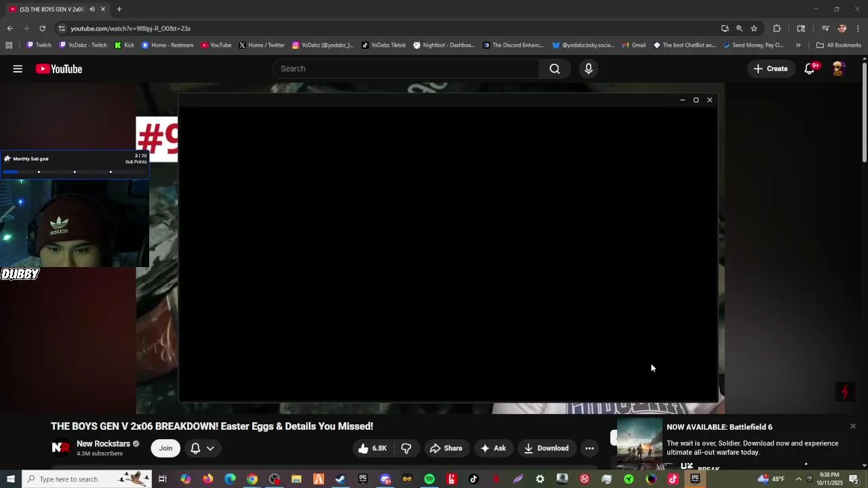Click into the YouTube search box
Image resolution: width=868 pixels, height=488 pixels.
coord(406,68)
